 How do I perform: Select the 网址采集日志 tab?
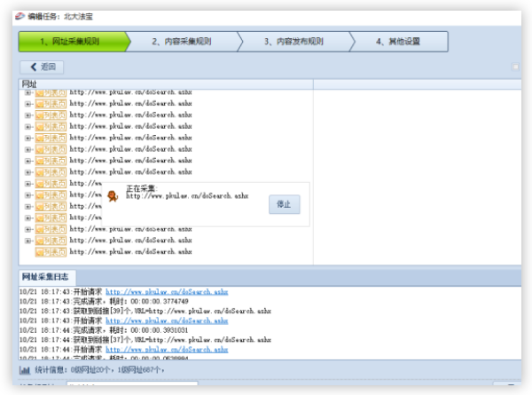click(x=50, y=277)
